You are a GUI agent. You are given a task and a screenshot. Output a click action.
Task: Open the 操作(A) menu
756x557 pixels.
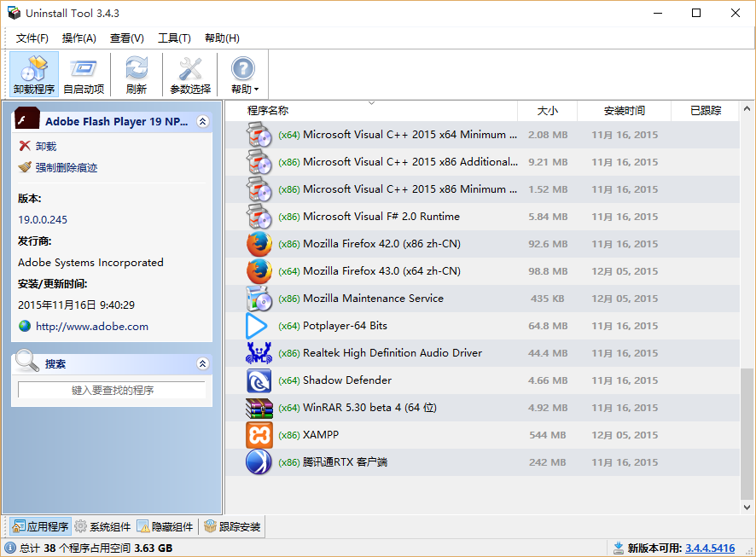click(79, 38)
